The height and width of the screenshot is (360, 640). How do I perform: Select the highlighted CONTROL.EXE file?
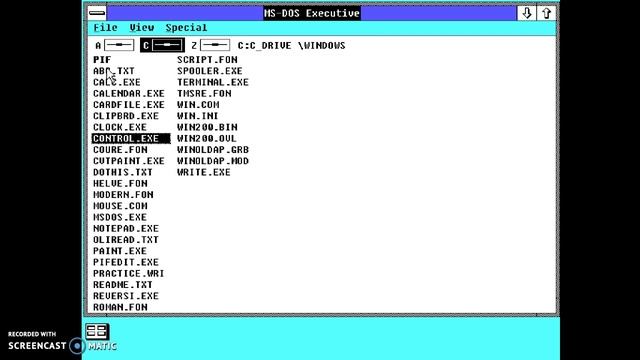click(x=131, y=138)
